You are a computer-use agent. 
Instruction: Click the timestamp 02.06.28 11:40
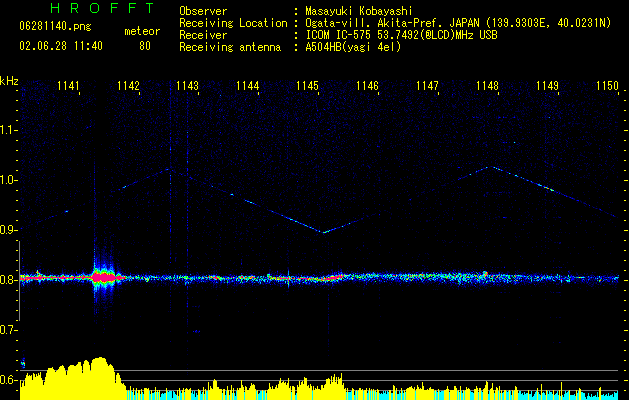(x=61, y=46)
